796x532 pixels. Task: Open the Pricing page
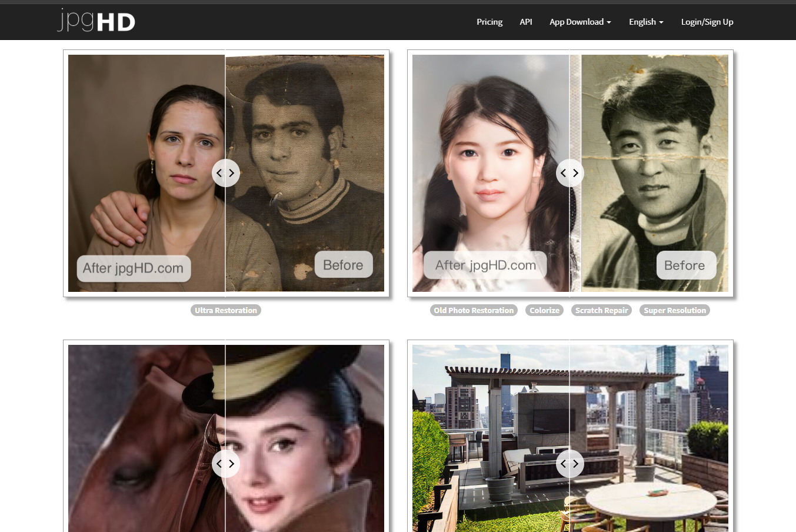point(489,22)
